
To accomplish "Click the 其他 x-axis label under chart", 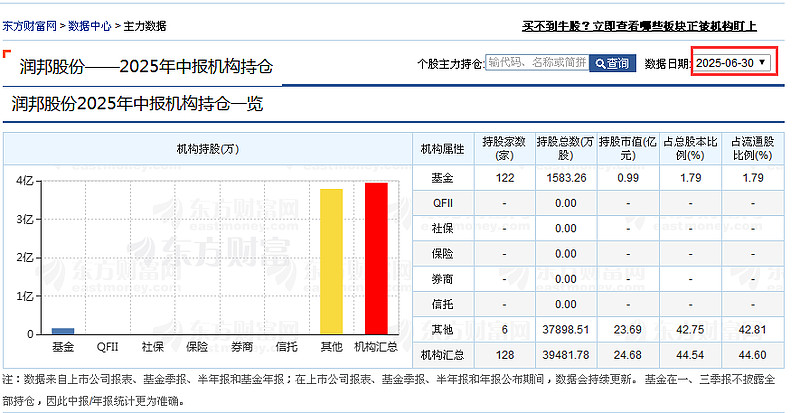I will 331,347.
